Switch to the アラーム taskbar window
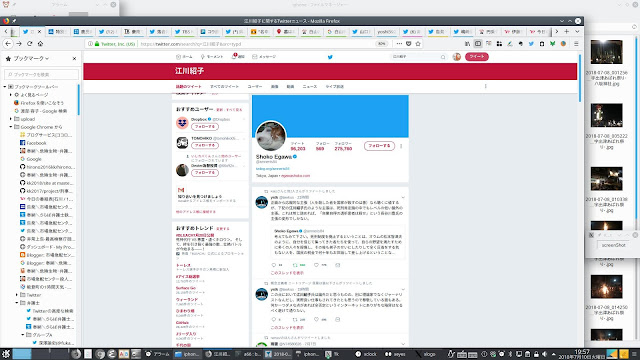The height and width of the screenshot is (360, 640). (x=158, y=354)
